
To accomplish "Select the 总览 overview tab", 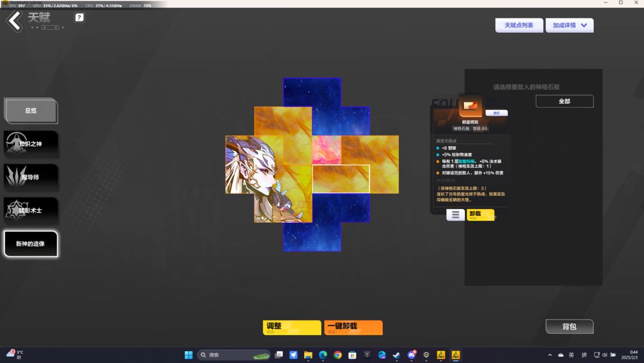I will click(x=31, y=110).
